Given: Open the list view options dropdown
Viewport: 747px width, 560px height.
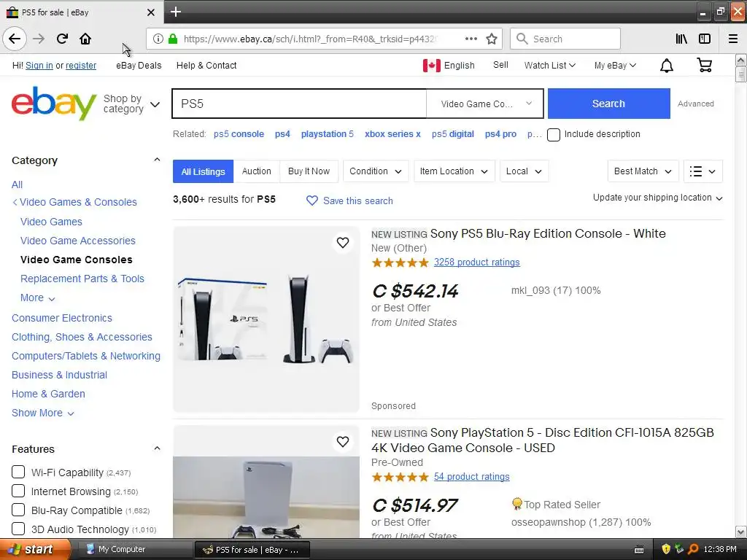Looking at the screenshot, I should pyautogui.click(x=703, y=171).
